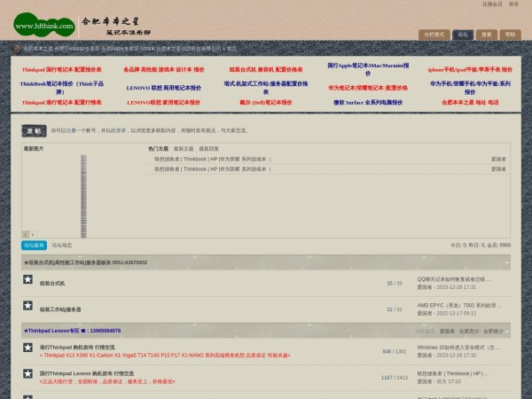Image resolution: width=532 pixels, height=399 pixels.
Task: Select the 论坛动态 tab
Action: click(x=62, y=246)
